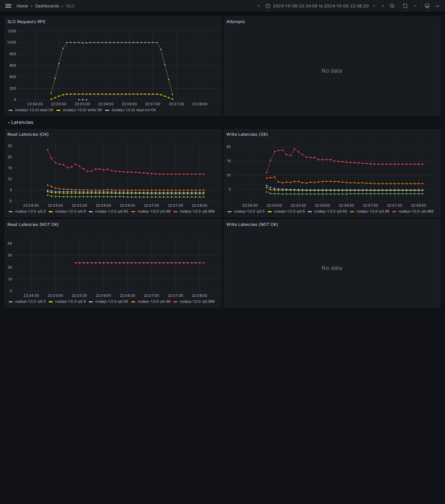Open the hamburger navigation menu
This screenshot has height=504, width=445.
coord(8,6)
